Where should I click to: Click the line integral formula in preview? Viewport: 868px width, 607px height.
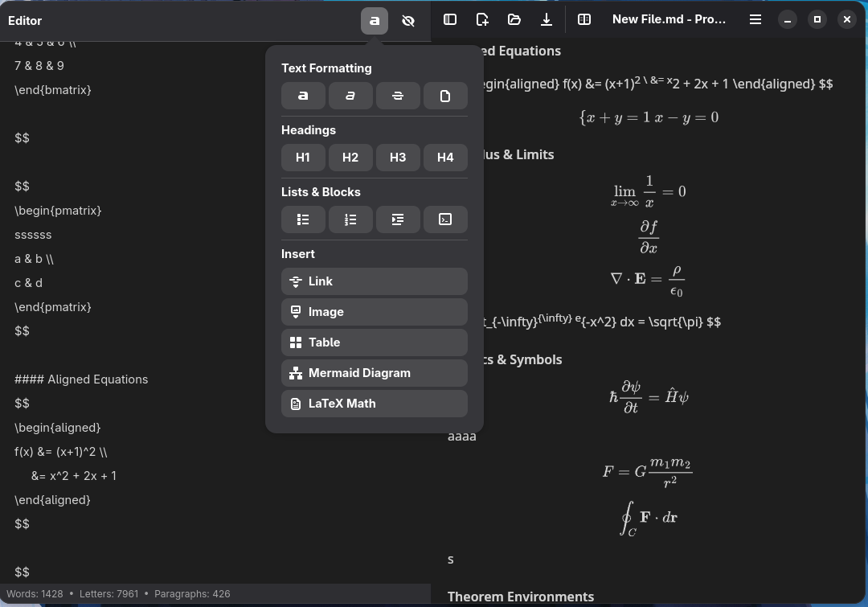coord(649,519)
